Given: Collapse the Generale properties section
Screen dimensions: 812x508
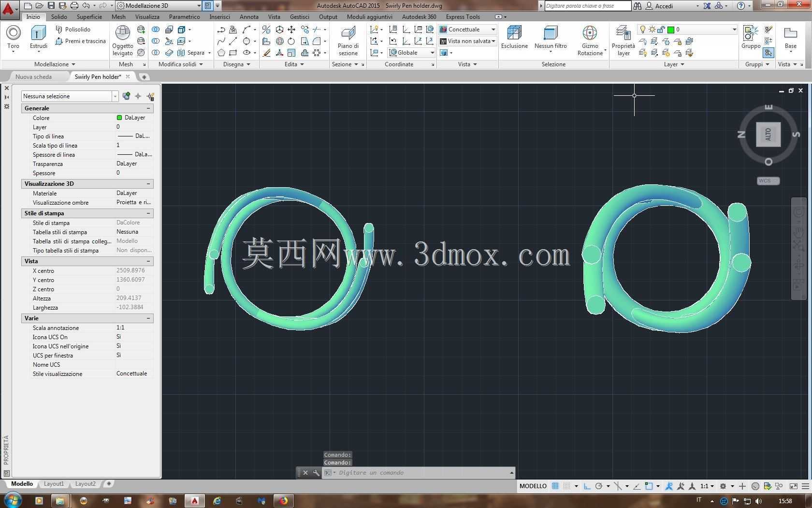Looking at the screenshot, I should (x=148, y=108).
